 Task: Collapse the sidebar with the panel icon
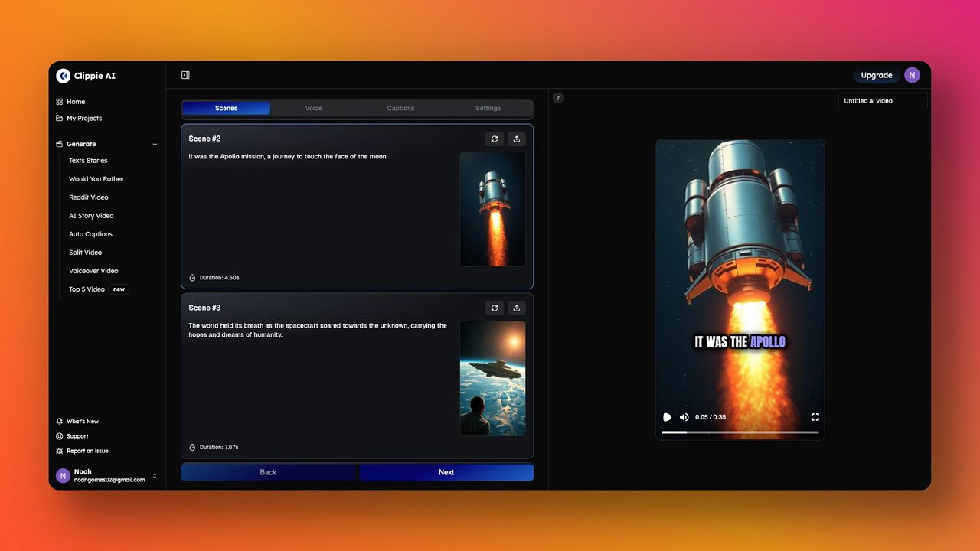pyautogui.click(x=185, y=75)
